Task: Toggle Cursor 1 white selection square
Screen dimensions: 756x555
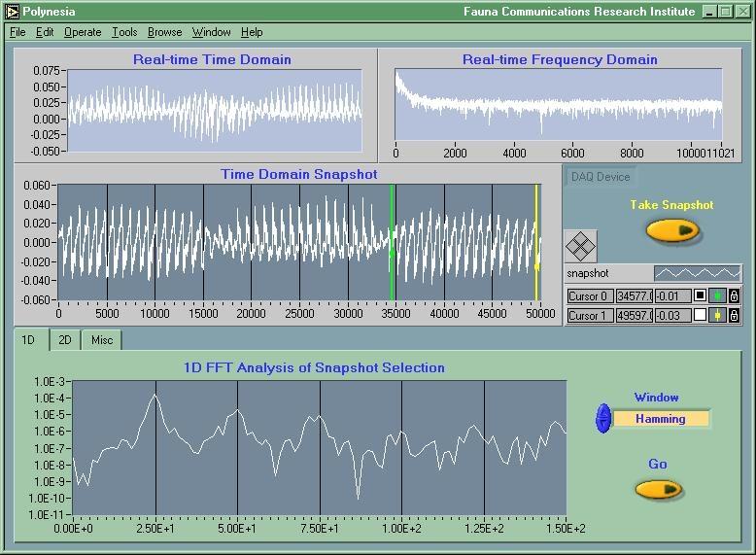Action: 700,315
